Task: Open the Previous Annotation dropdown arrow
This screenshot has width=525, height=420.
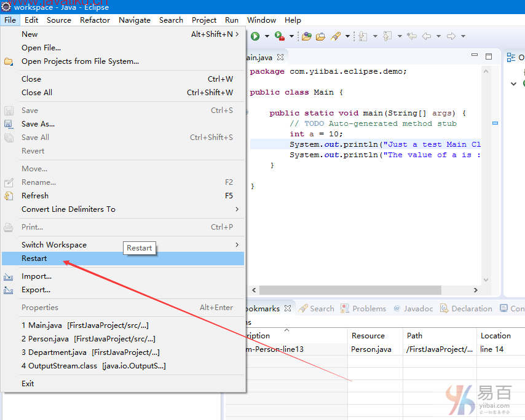Action: (x=400, y=36)
